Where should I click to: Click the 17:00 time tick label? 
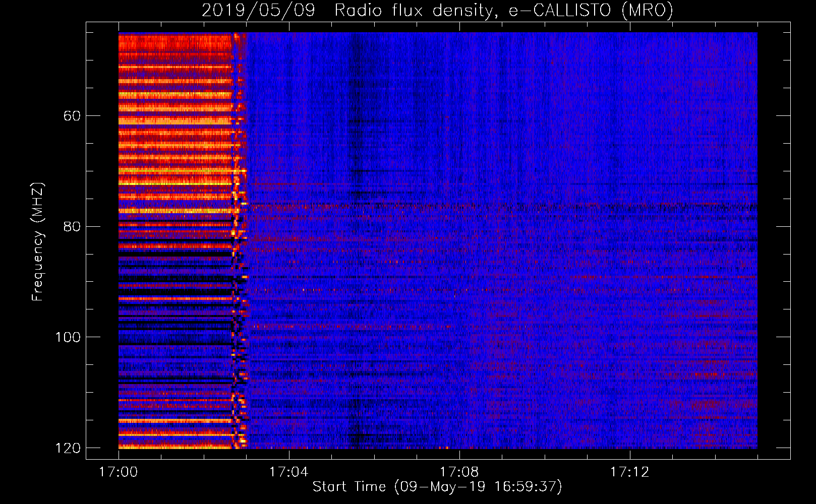[119, 472]
